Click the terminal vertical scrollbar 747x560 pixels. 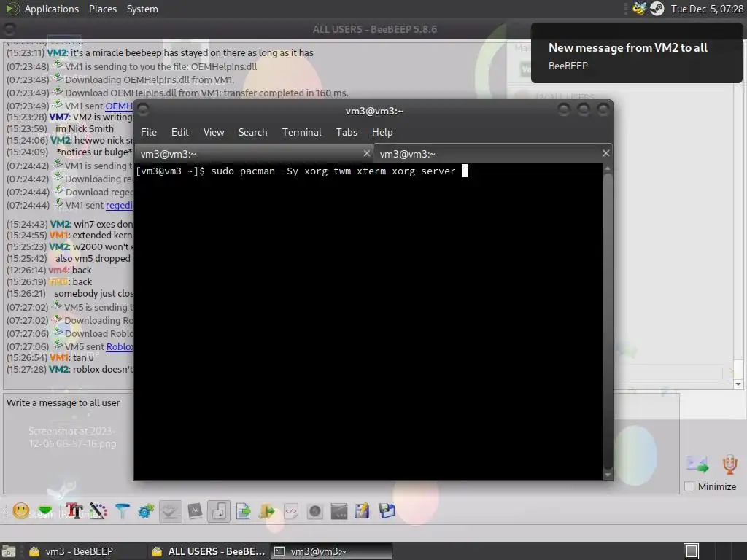pyautogui.click(x=608, y=321)
